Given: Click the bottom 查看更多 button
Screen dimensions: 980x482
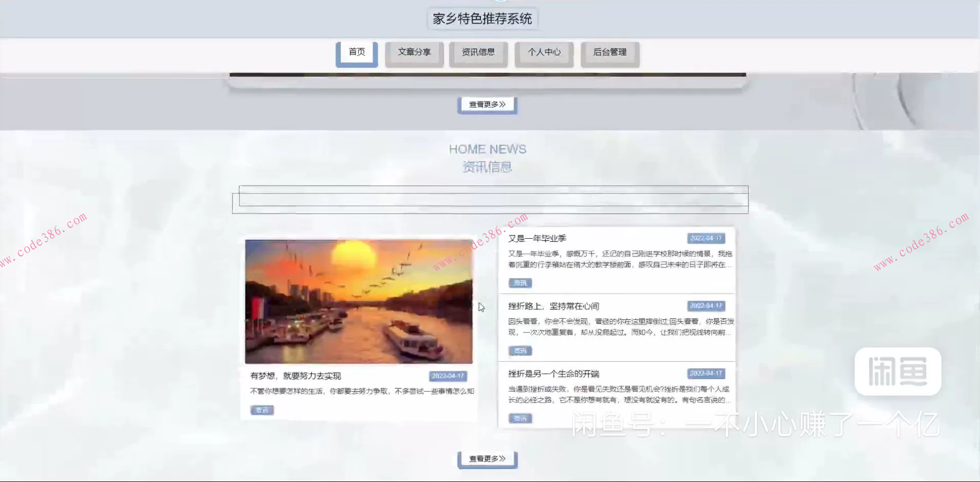Looking at the screenshot, I should [487, 458].
